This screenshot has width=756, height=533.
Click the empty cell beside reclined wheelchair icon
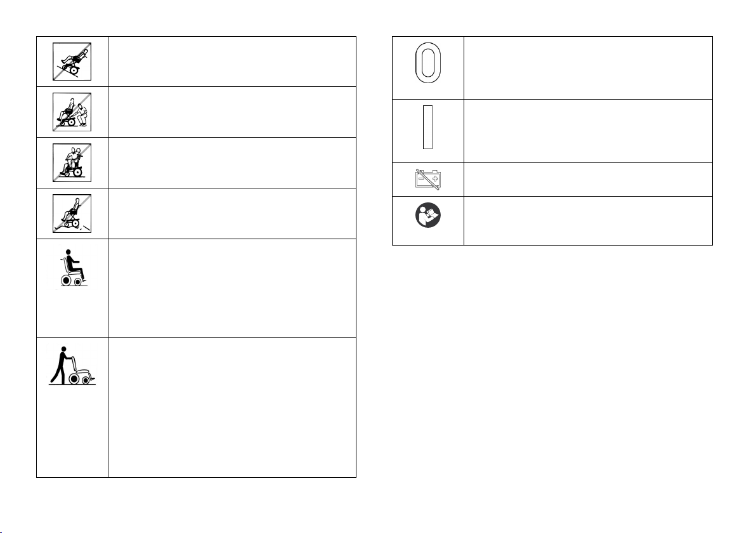pyautogui.click(x=232, y=62)
